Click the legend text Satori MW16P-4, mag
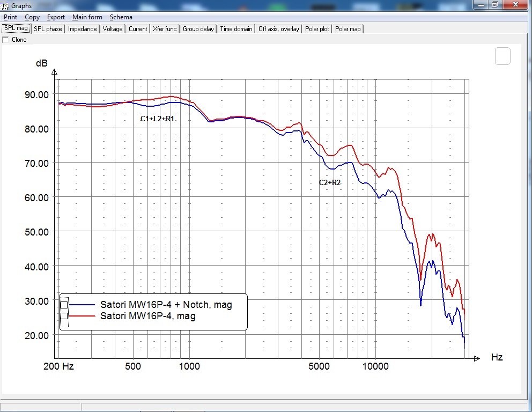The height and width of the screenshot is (412, 532). pos(147,316)
